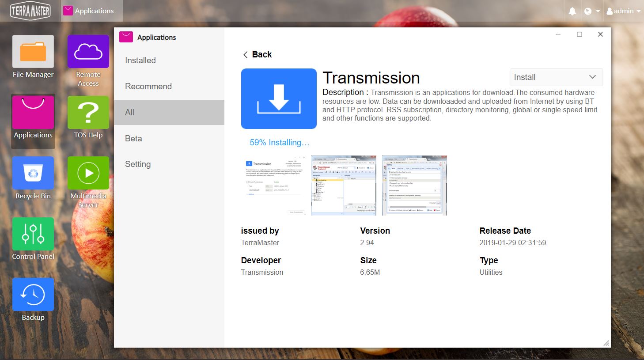Click the Applications taskbar button

tap(89, 11)
